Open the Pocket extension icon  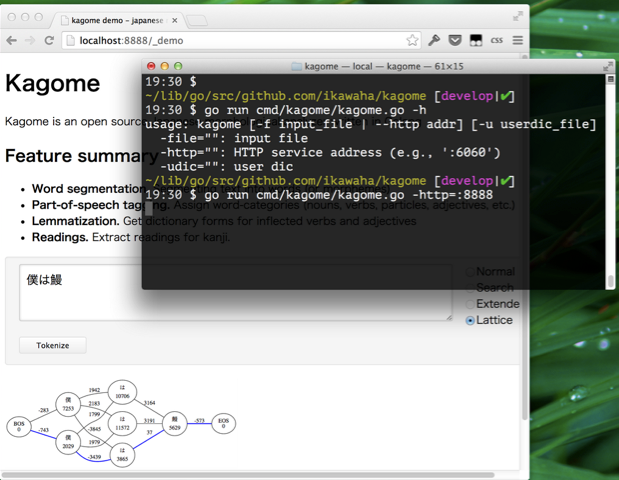[x=455, y=40]
